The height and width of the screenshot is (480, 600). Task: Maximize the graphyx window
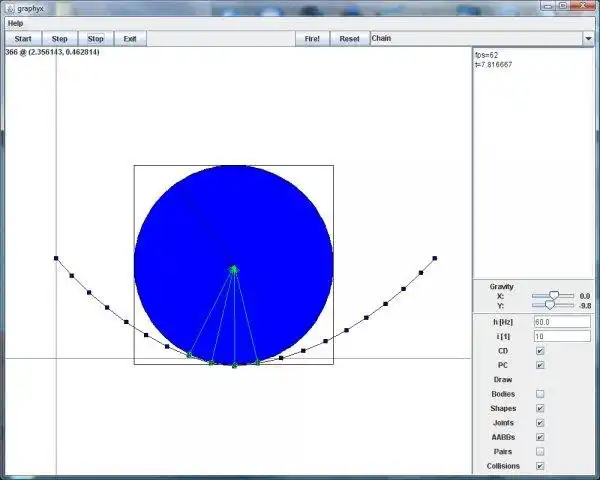tap(563, 6)
